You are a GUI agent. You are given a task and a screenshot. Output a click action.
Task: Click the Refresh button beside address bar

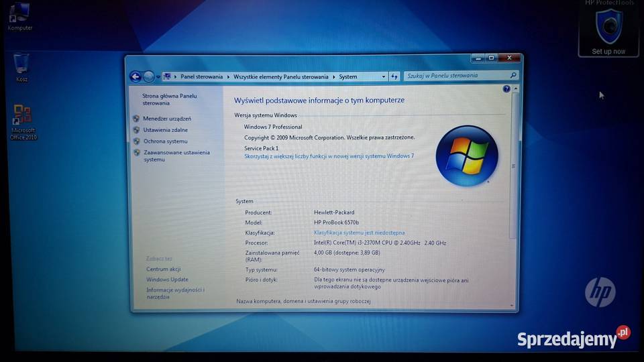pyautogui.click(x=394, y=76)
